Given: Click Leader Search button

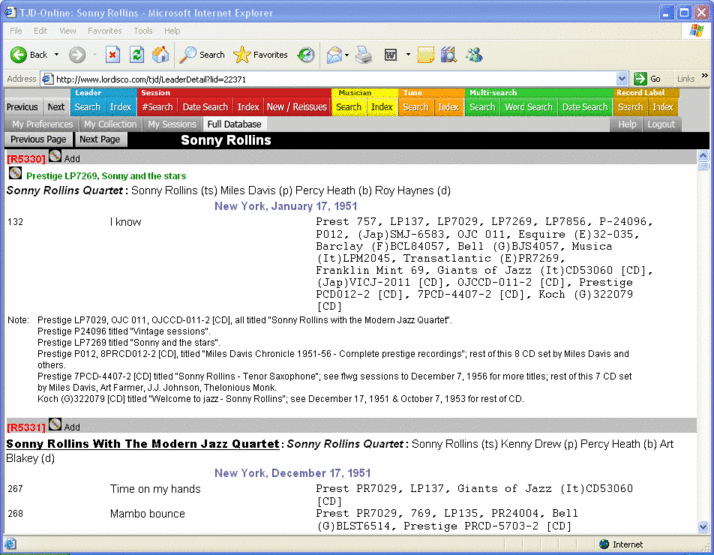Looking at the screenshot, I should [x=87, y=107].
